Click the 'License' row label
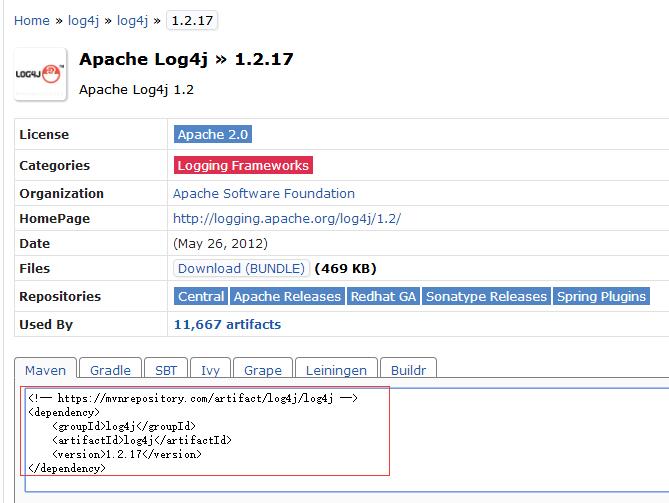 [x=44, y=134]
